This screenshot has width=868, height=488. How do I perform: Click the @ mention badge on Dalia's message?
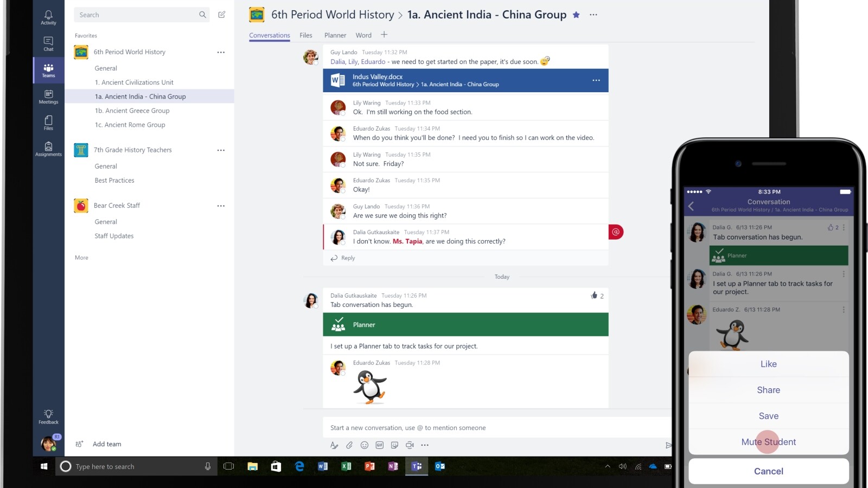coord(616,232)
